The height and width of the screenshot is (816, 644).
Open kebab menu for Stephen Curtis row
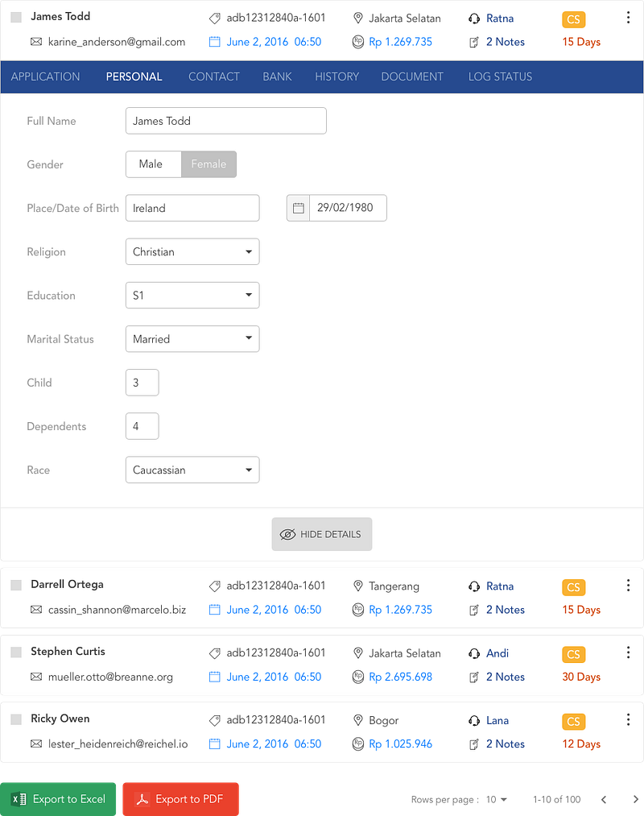tap(628, 652)
